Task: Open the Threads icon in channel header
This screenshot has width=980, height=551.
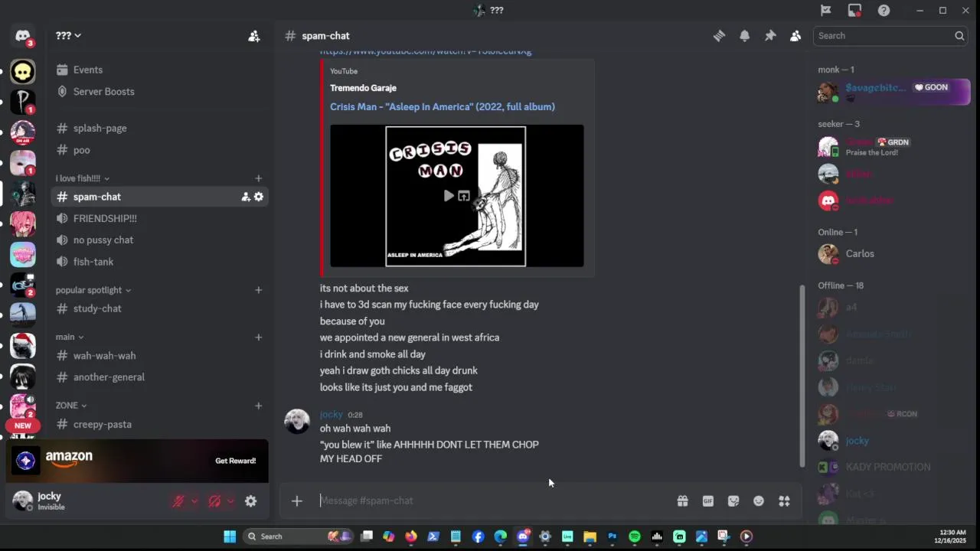Action: point(719,36)
